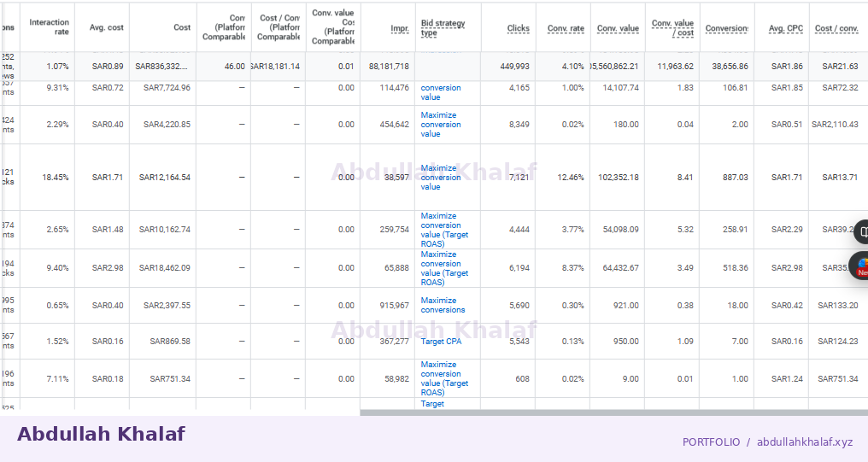Select impressions value 114,476
868x462 pixels.
[394, 88]
